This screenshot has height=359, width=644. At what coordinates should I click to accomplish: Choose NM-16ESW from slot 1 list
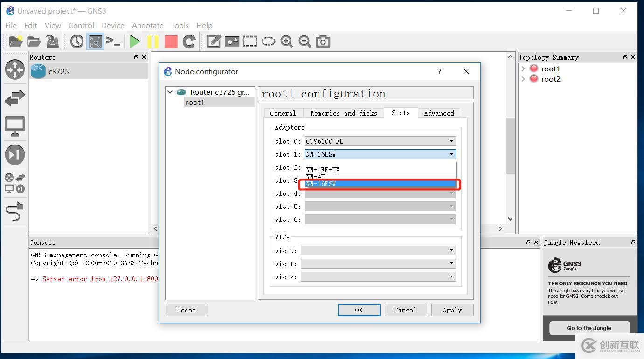(380, 184)
